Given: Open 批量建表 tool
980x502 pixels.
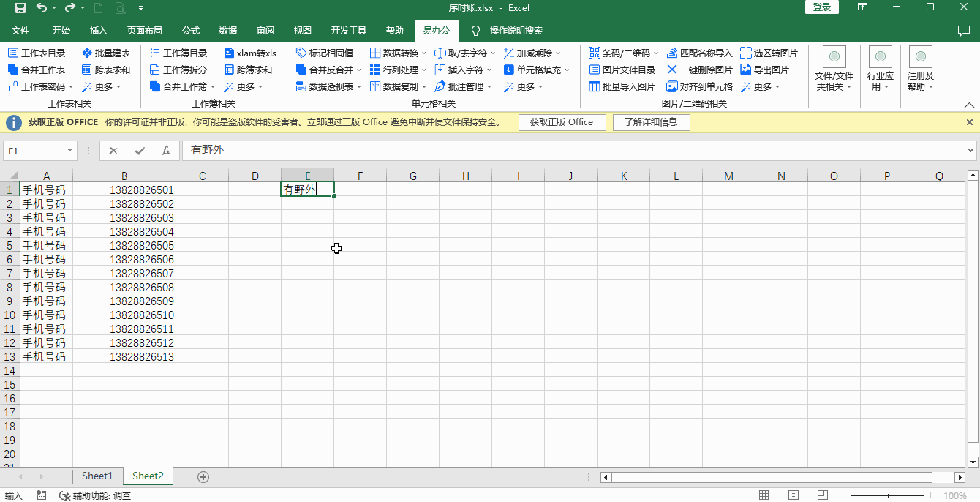Looking at the screenshot, I should tap(106, 53).
